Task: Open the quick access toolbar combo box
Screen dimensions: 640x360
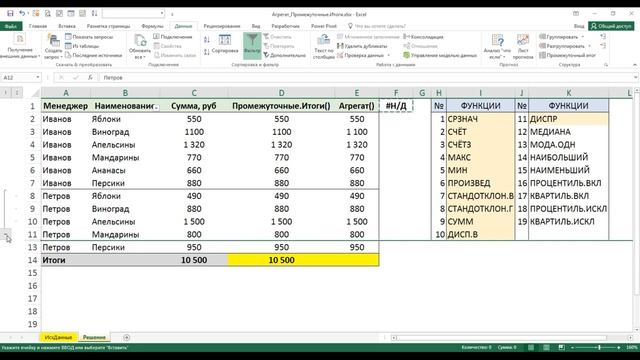Action: [133, 13]
